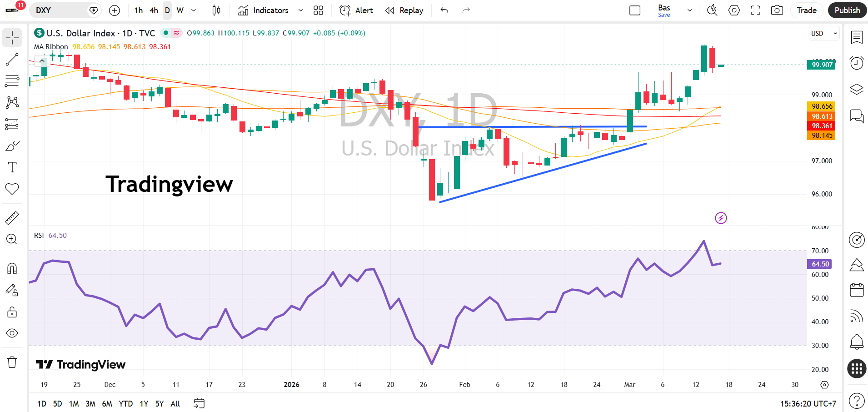Viewport: 868px width, 412px height.
Task: Open the Notifications bell panel
Action: coord(856,342)
